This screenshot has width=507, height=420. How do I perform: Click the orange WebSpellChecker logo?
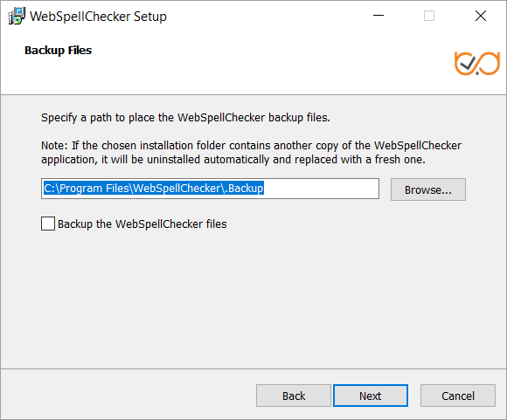click(x=477, y=64)
